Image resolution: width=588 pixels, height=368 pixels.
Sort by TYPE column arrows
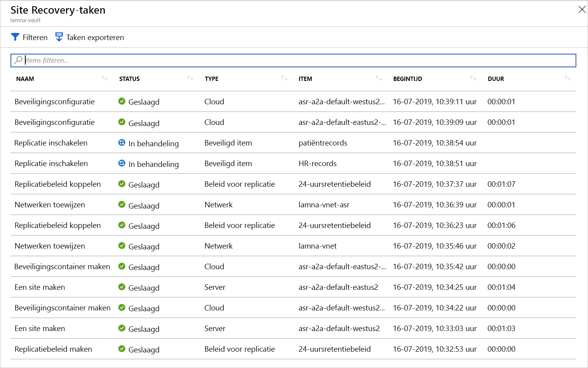[x=284, y=78]
